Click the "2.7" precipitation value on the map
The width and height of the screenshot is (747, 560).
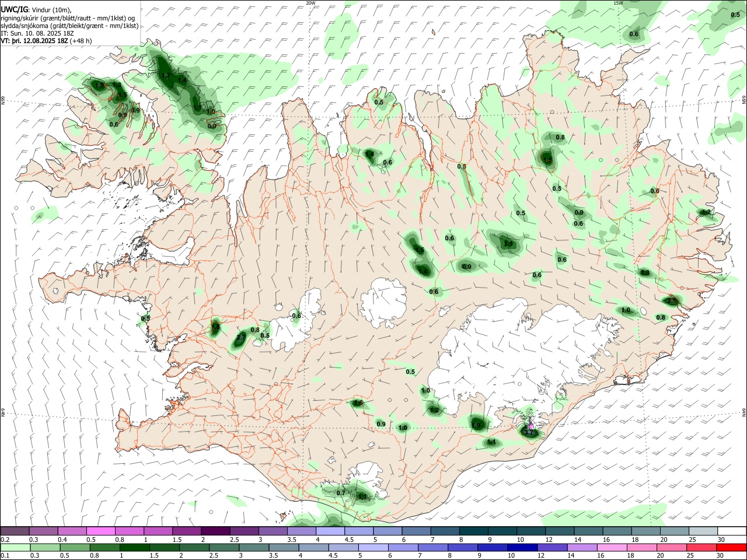(x=241, y=338)
